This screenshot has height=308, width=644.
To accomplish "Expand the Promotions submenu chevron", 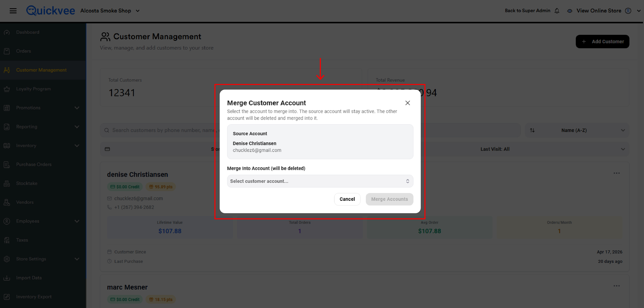I will point(77,108).
